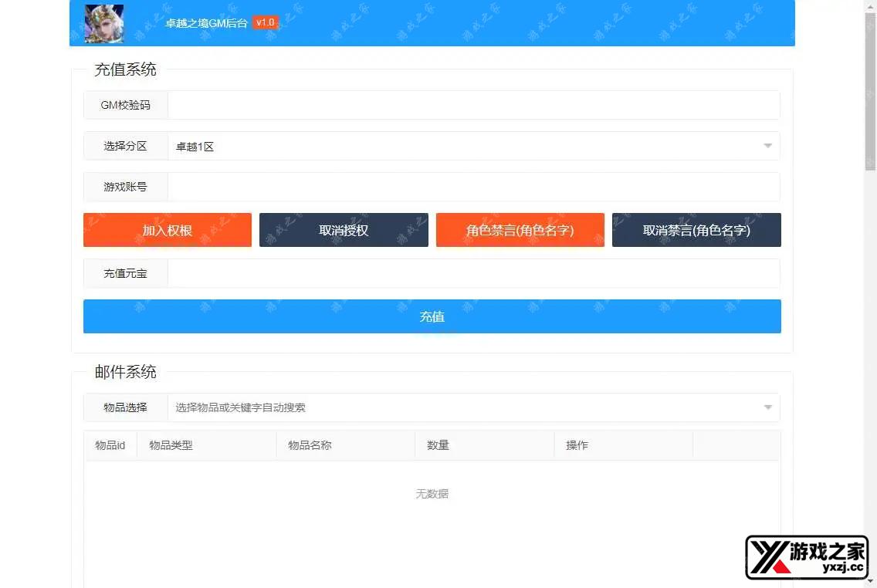Click the yxzj.cc site logo watermark
This screenshot has width=877, height=588.
[x=807, y=557]
